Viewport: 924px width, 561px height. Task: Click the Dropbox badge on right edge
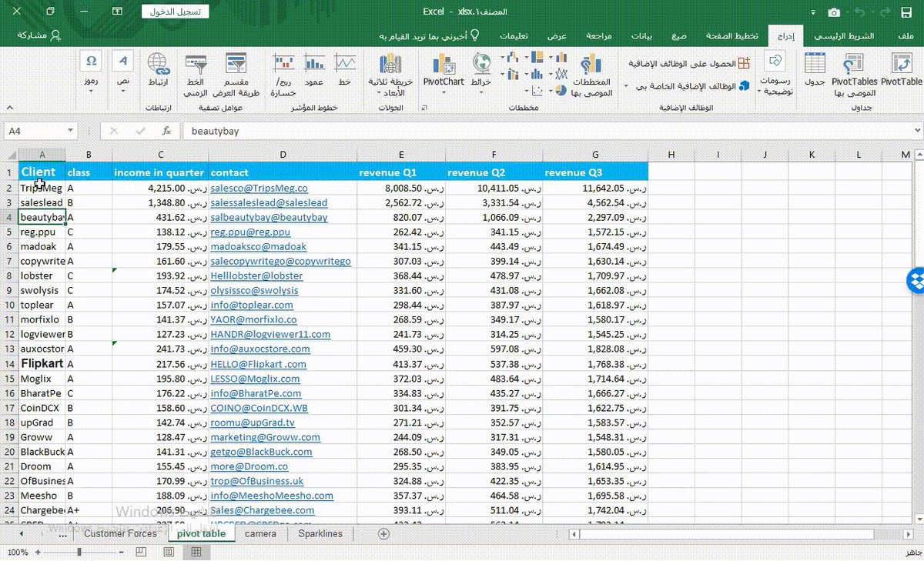(x=914, y=281)
